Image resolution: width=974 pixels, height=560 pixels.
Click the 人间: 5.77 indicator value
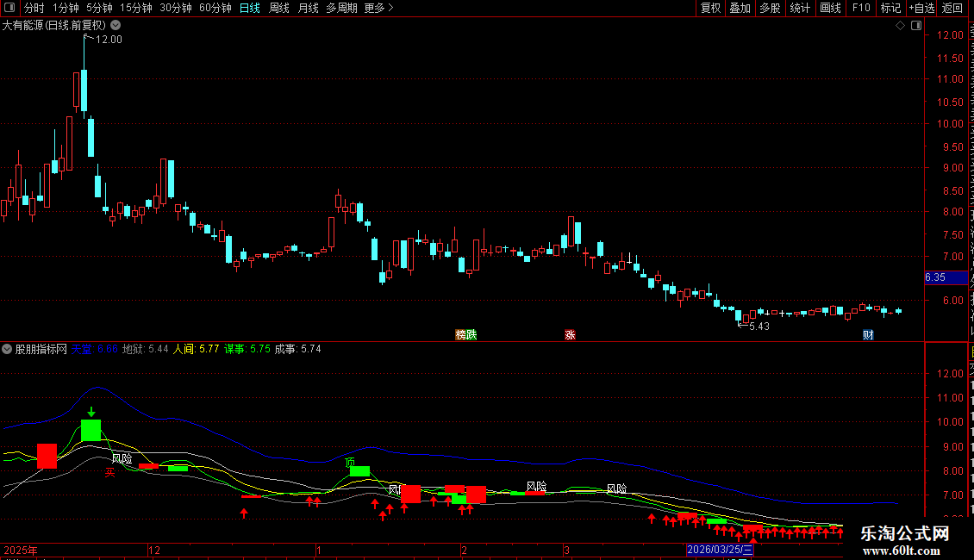pos(197,349)
